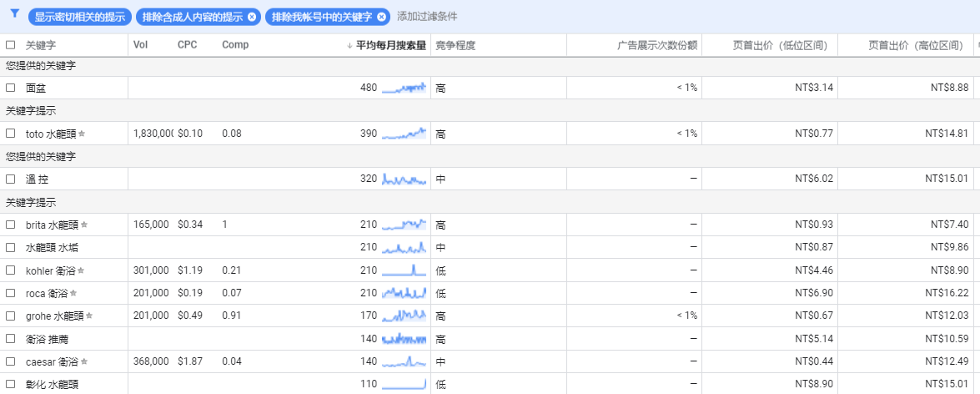Screen dimensions: 980x394
Task: Star the roca 衛浴 keyword
Action: (73, 293)
